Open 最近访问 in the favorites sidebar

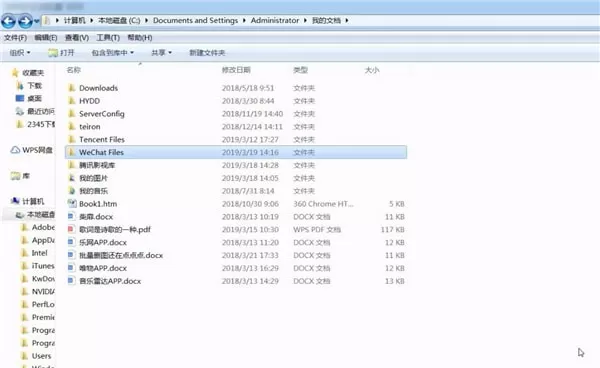point(41,111)
